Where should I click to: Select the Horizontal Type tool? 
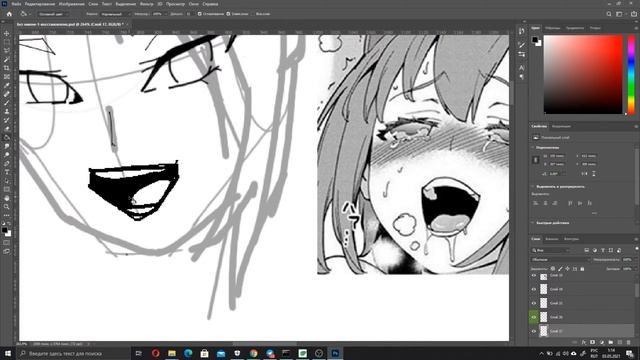[7, 172]
